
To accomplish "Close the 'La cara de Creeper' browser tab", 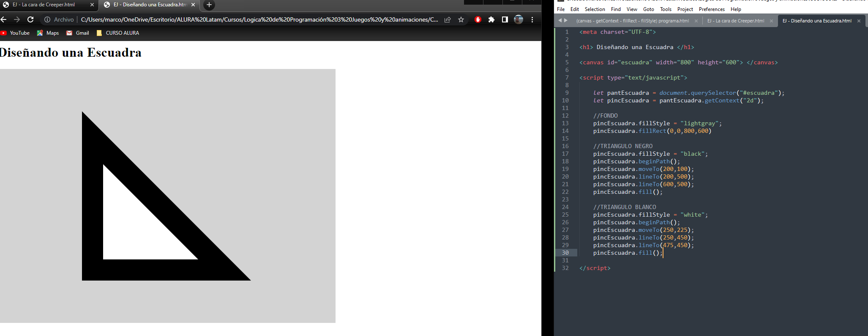I will coord(92,5).
